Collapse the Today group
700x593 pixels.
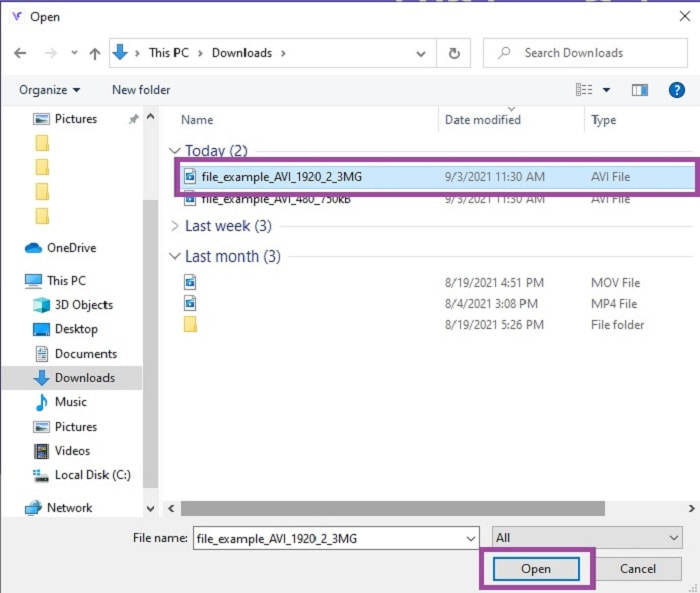point(176,151)
